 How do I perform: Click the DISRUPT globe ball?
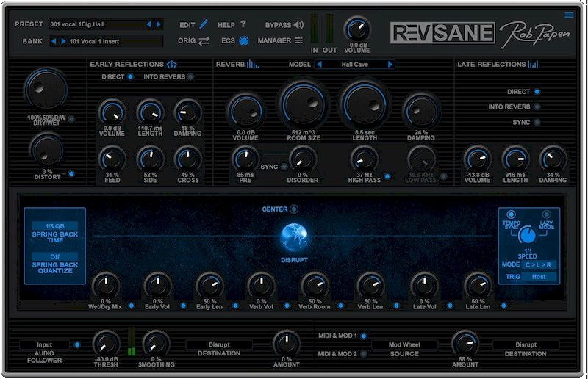point(295,237)
